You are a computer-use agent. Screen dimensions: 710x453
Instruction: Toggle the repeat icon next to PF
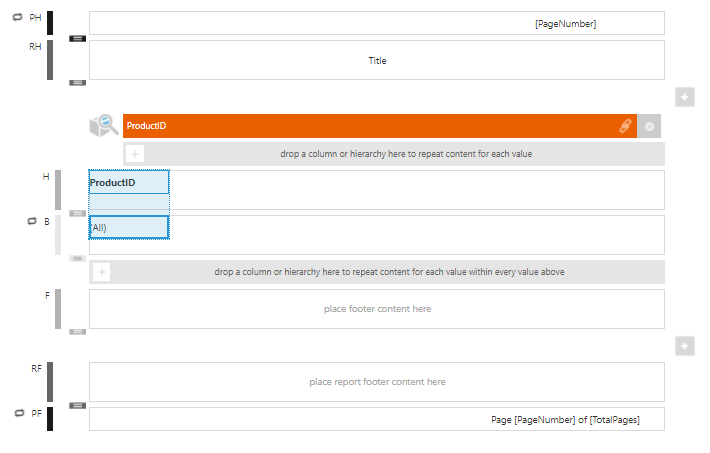(18, 412)
